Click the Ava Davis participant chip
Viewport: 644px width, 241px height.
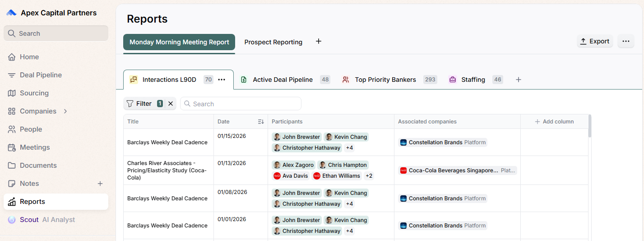click(x=291, y=176)
